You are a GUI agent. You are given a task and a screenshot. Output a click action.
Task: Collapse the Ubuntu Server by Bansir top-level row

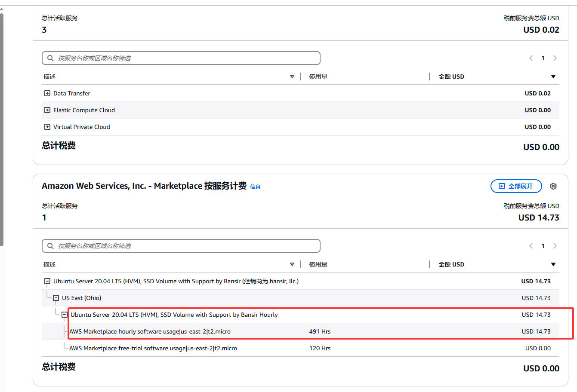[47, 281]
